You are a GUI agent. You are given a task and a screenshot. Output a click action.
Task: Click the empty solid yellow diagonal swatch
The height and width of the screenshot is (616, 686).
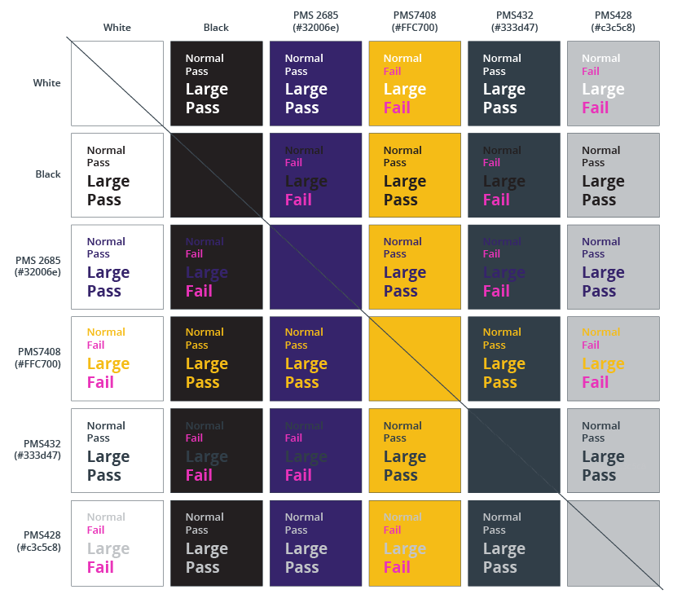point(415,359)
